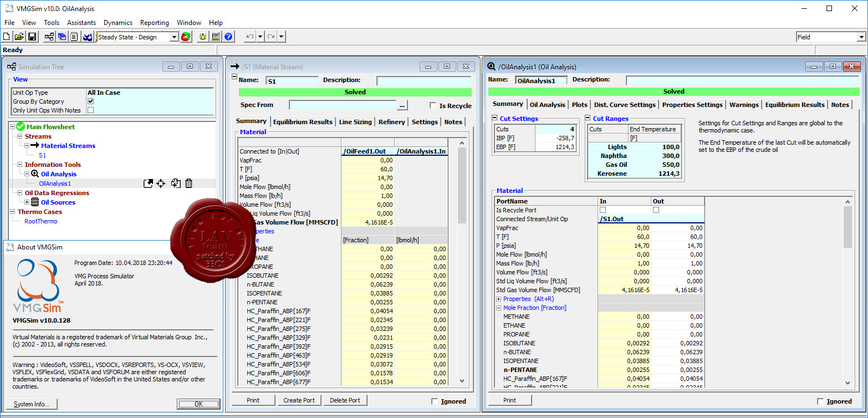
Task: Open help via blue question mark icon
Action: [x=228, y=37]
